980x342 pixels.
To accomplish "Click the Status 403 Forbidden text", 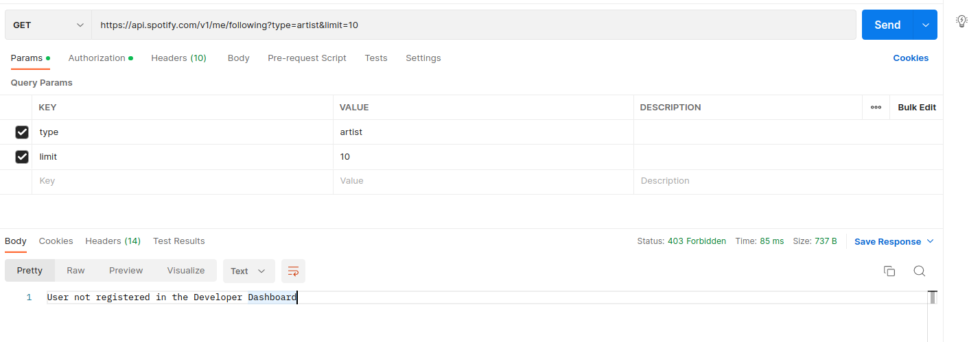I will click(681, 241).
